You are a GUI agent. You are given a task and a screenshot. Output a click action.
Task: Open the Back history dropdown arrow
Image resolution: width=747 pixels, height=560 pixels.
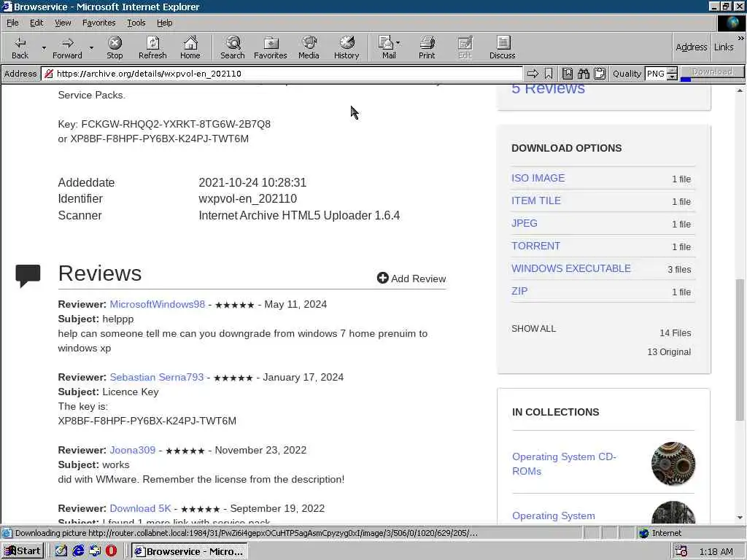(44, 47)
